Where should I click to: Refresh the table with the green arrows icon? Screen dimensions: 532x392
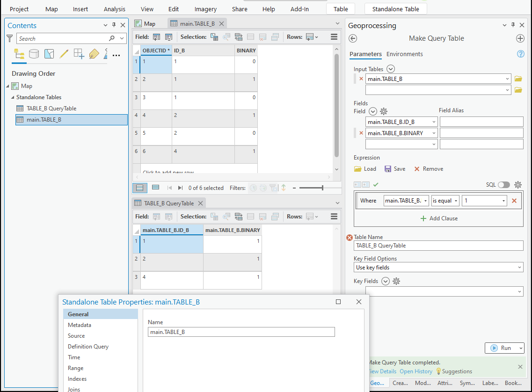(x=283, y=188)
